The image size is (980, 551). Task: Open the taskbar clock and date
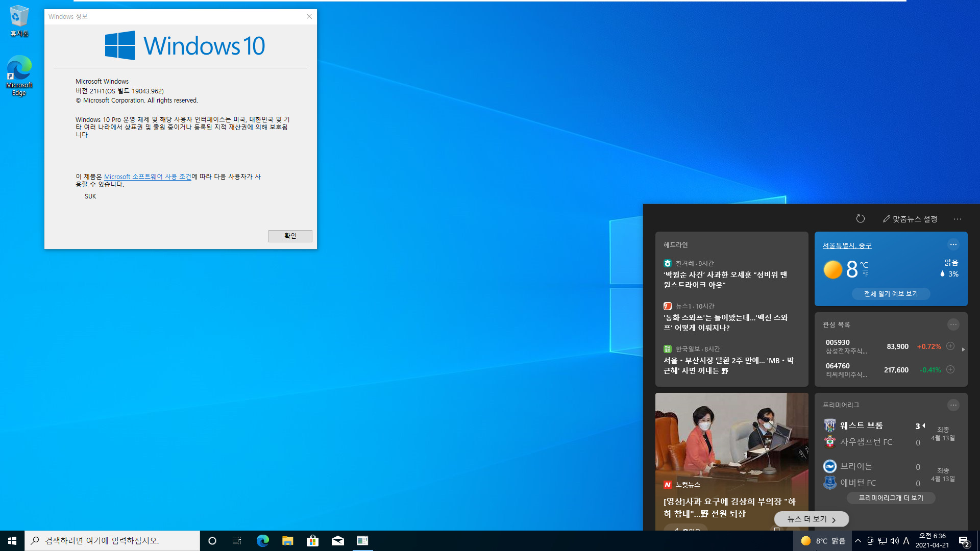click(932, 541)
